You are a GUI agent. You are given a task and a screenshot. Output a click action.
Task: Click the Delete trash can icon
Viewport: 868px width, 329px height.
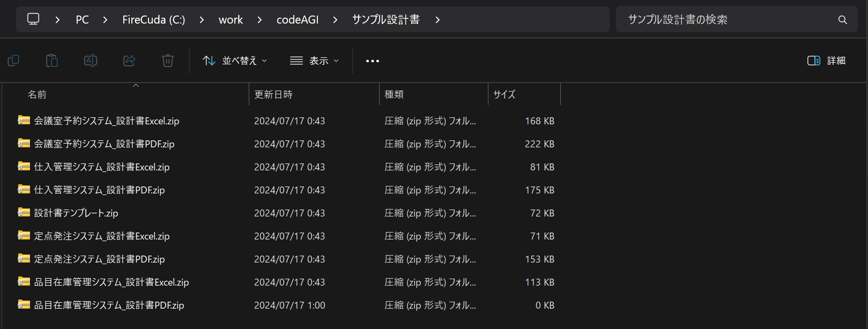(x=168, y=61)
